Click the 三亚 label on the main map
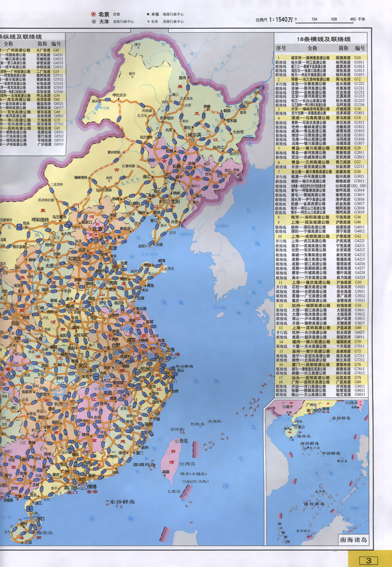The height and width of the screenshot is (567, 392). click(28, 542)
